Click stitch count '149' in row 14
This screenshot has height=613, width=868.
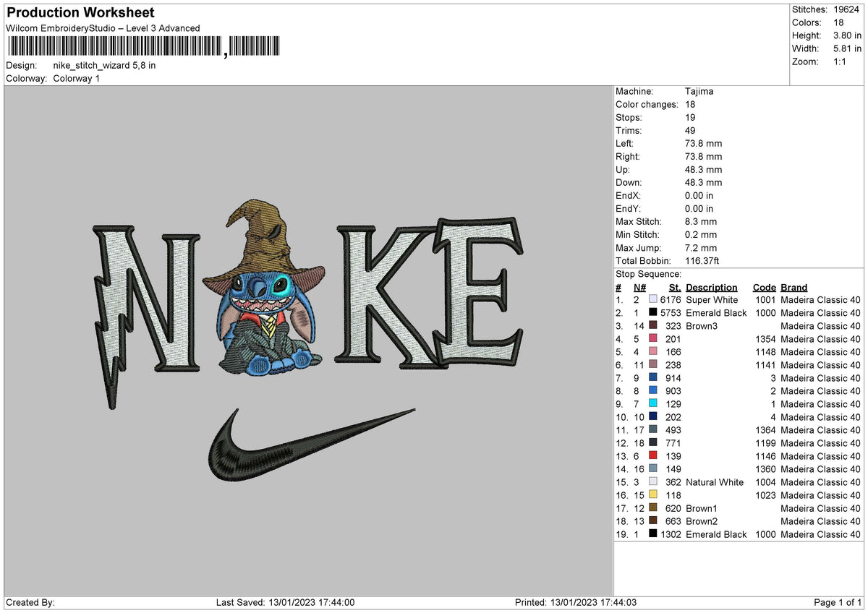673,469
